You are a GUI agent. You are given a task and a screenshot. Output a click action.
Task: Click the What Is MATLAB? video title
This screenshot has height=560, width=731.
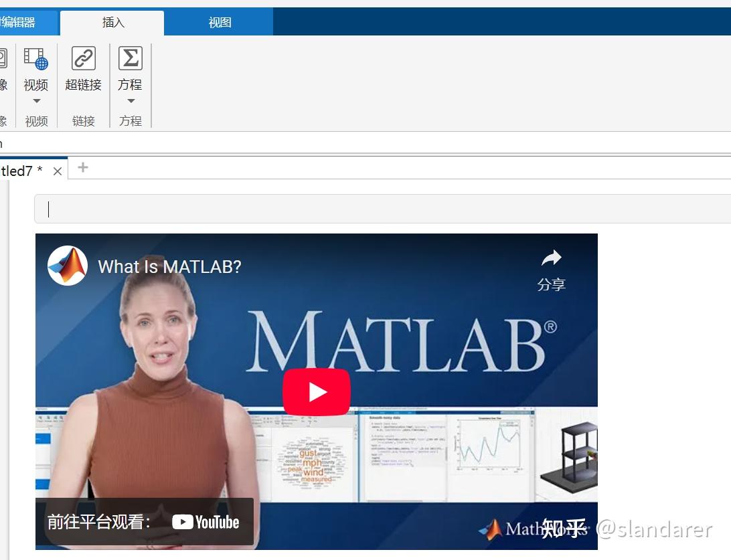170,266
